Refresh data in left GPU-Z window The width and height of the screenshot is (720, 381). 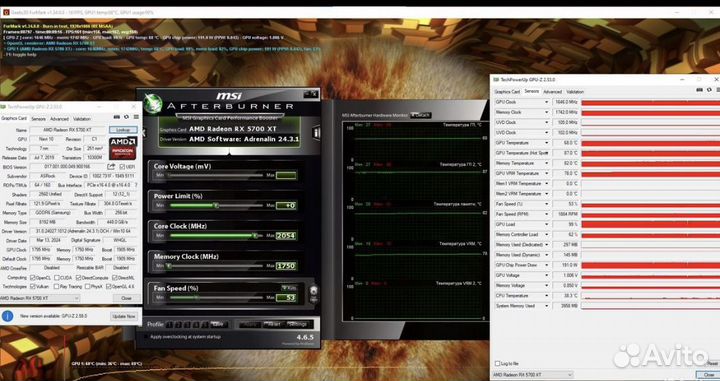coord(126,117)
